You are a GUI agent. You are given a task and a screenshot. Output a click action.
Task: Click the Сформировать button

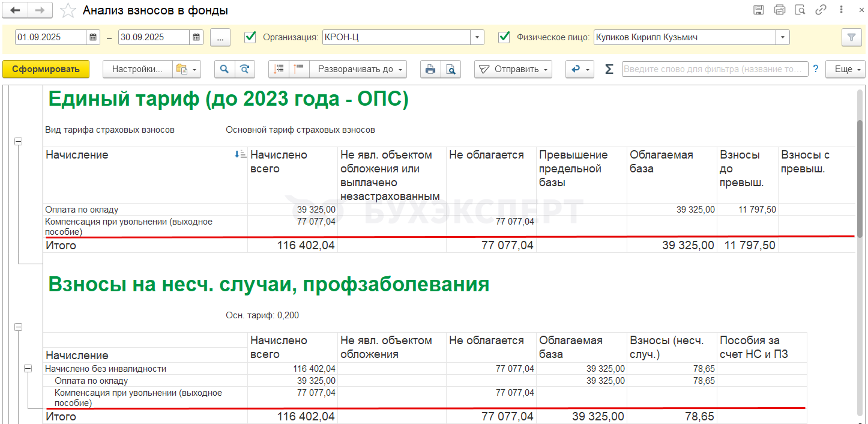point(46,69)
